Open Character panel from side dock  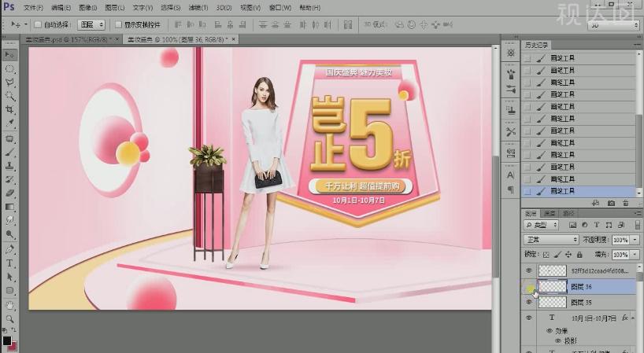pos(510,175)
